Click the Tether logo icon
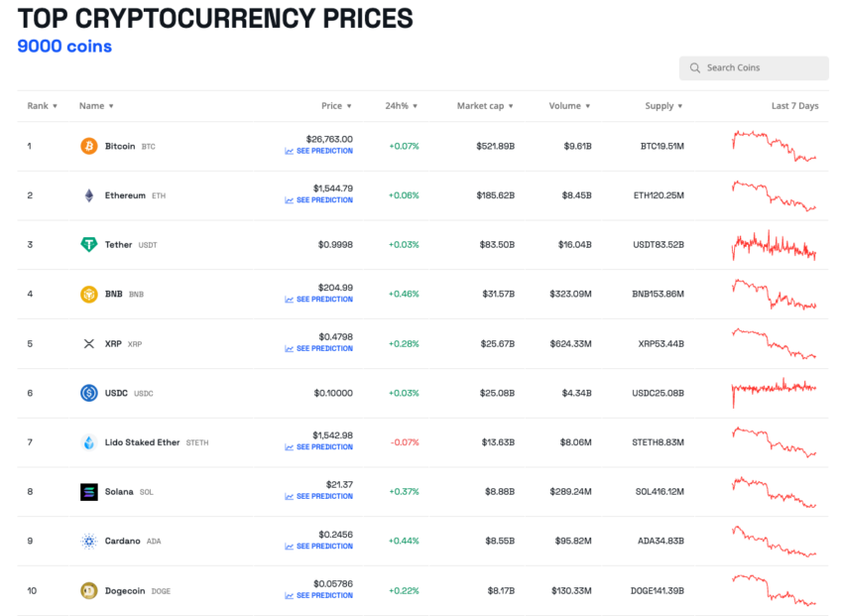Viewport: 843px width, 616px height. (90, 244)
